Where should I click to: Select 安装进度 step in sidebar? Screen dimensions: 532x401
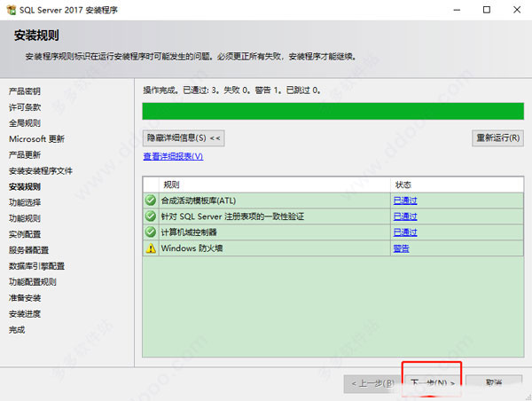click(25, 314)
